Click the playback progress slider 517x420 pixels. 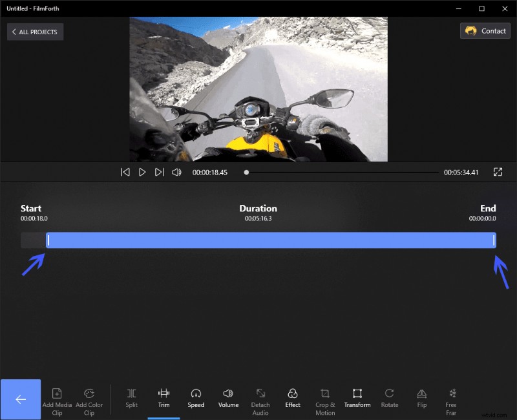[246, 172]
